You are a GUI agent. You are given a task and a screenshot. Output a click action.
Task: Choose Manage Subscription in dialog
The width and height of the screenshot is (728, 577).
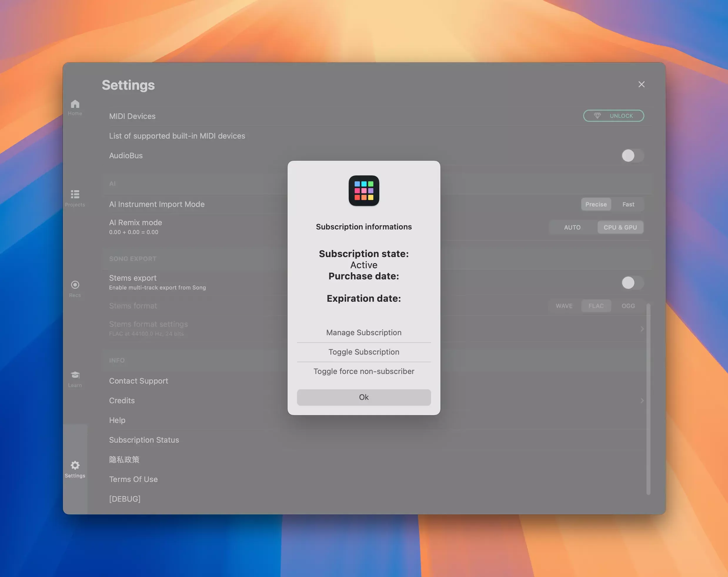coord(364,333)
